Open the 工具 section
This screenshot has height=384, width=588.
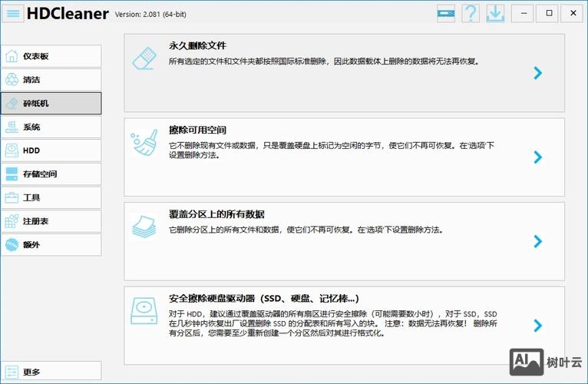point(51,197)
